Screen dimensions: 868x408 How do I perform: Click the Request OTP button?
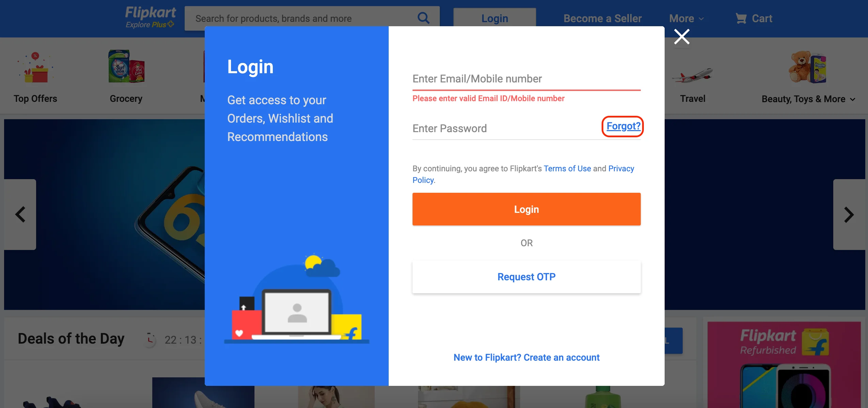point(526,277)
